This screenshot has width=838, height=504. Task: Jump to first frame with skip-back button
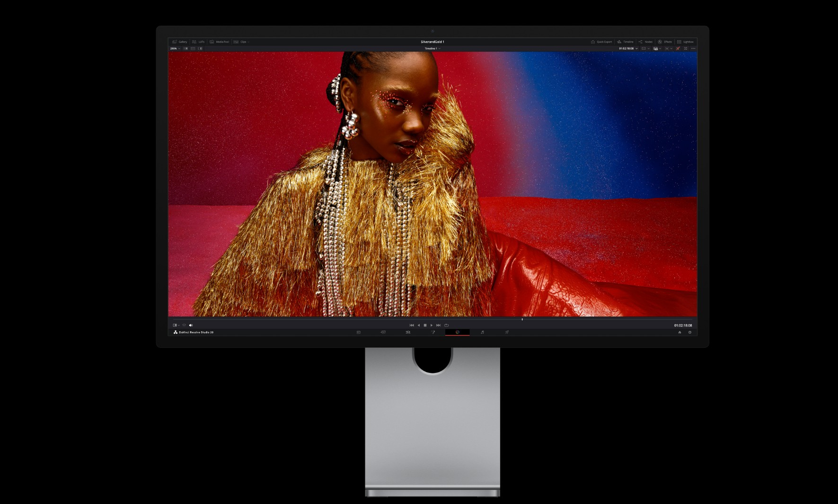(x=412, y=325)
